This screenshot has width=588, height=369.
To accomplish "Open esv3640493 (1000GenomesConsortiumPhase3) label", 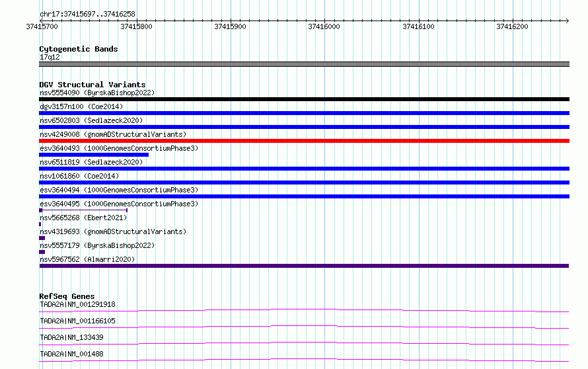I will pyautogui.click(x=119, y=148).
